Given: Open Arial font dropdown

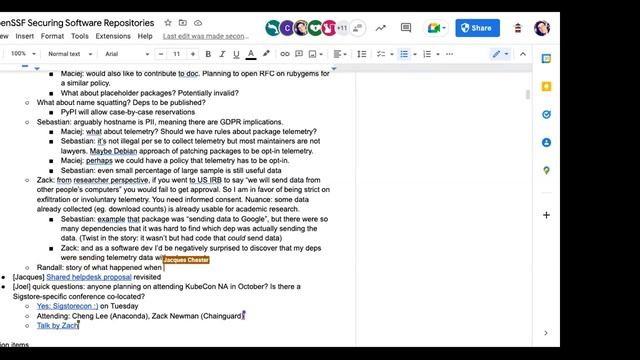Looking at the screenshot, I should [x=127, y=54].
